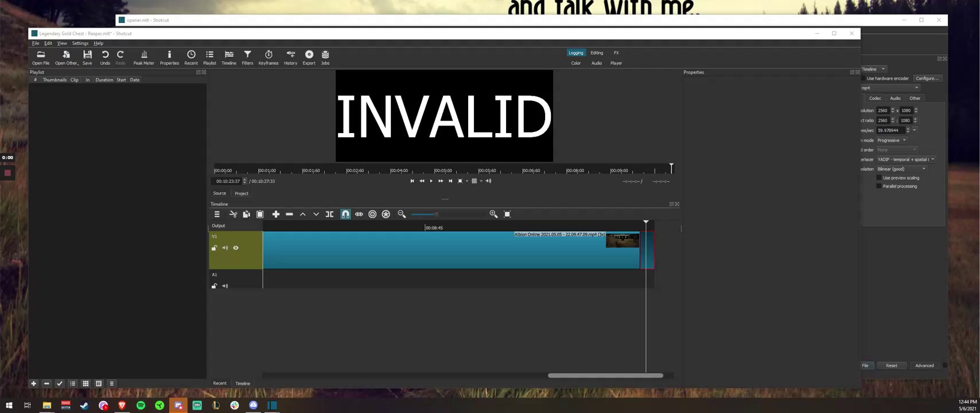The height and width of the screenshot is (413, 980).
Task: Switch to the Editing layout
Action: tap(597, 53)
